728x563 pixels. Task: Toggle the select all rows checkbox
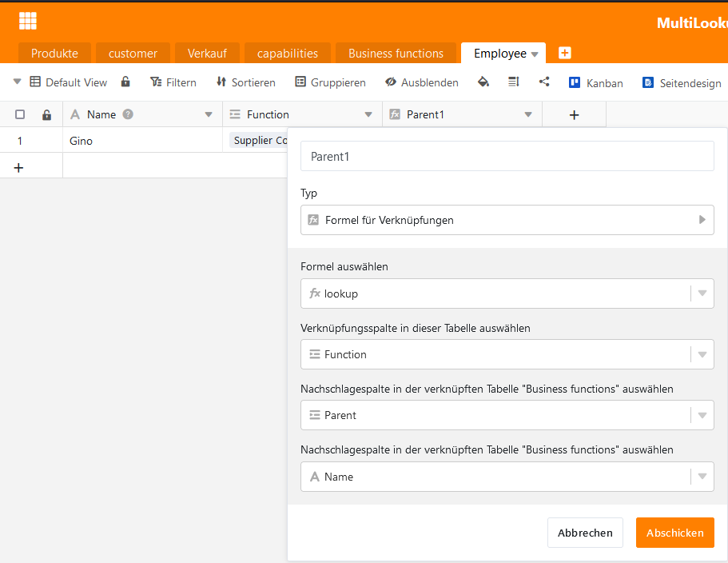point(20,114)
